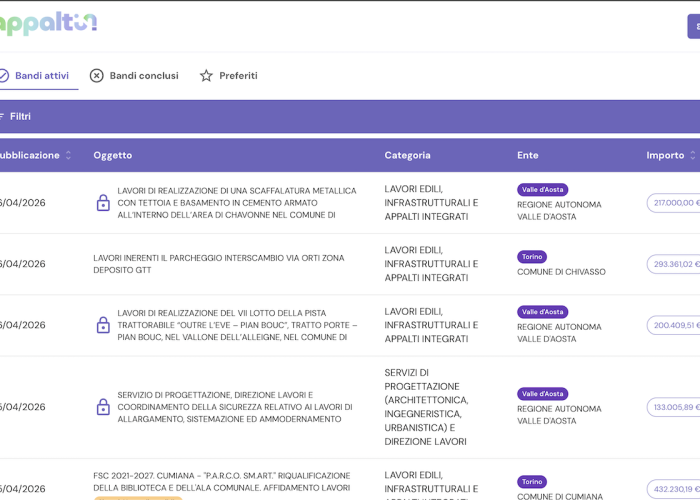Click Valle d'Aosta tag in first row
This screenshot has width=700, height=500.
542,190
